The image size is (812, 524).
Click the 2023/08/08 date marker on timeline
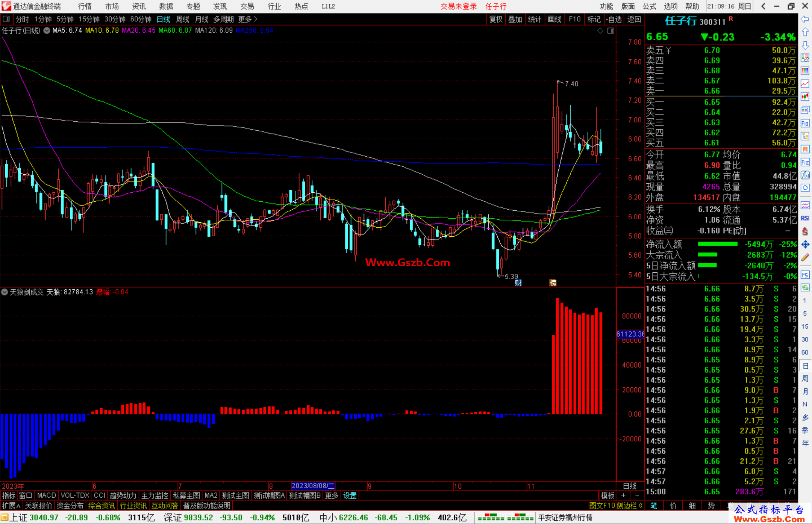pos(313,486)
